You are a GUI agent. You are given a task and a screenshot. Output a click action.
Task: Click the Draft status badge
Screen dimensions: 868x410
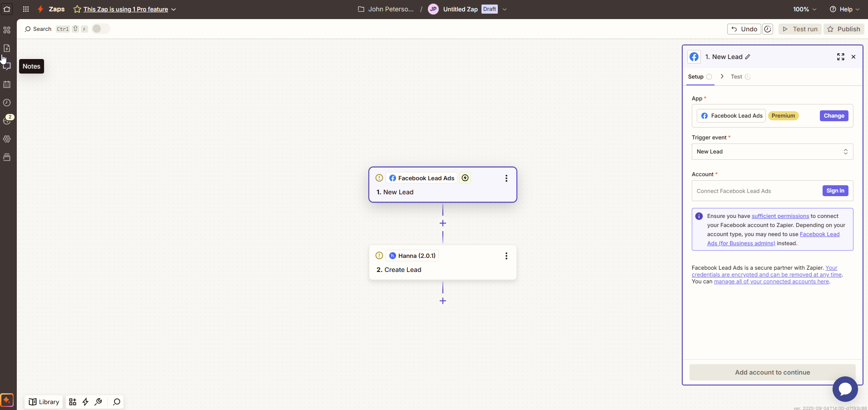pos(490,9)
